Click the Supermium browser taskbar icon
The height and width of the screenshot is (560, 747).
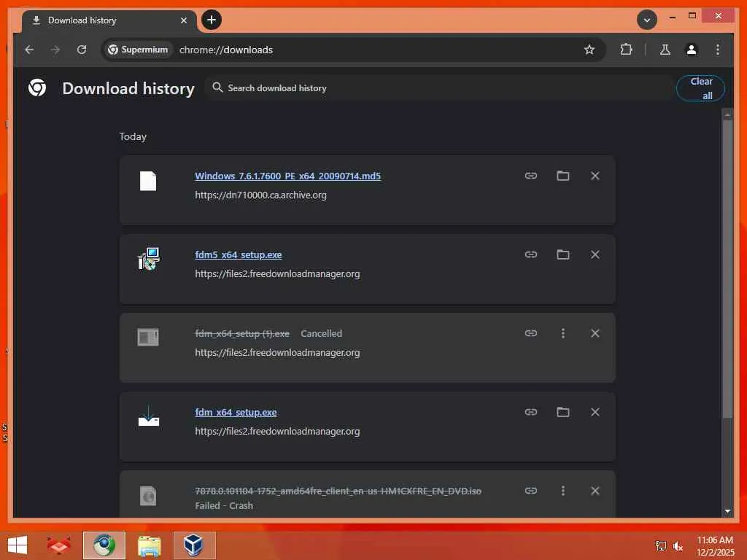pyautogui.click(x=104, y=545)
